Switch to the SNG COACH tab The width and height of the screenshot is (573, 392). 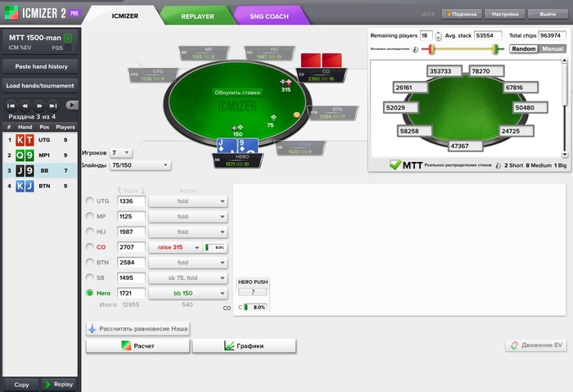tap(269, 16)
